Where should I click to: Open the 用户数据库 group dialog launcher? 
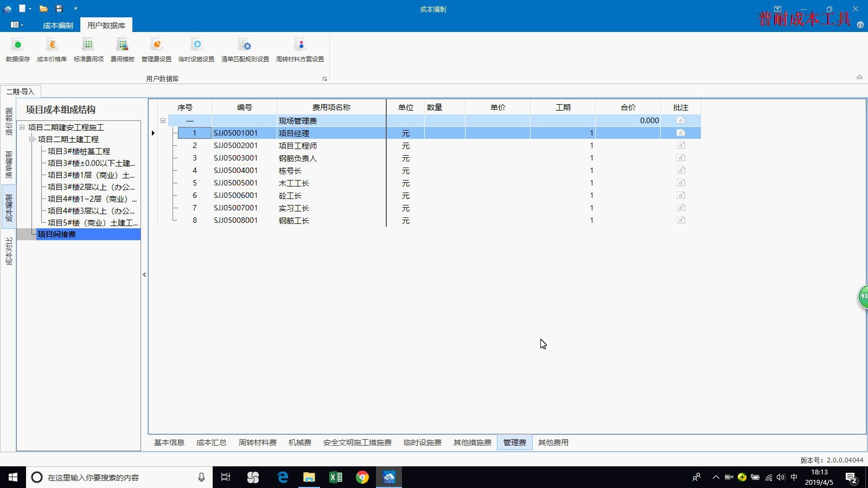coord(324,79)
